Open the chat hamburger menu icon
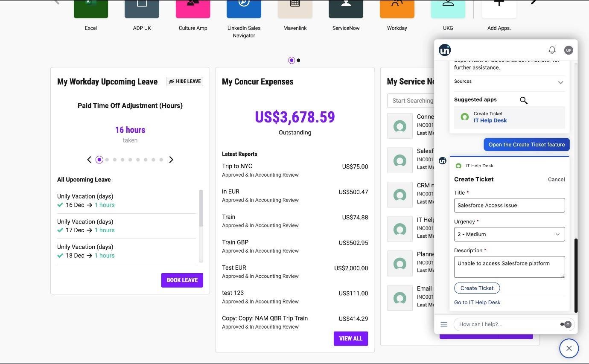 444,324
